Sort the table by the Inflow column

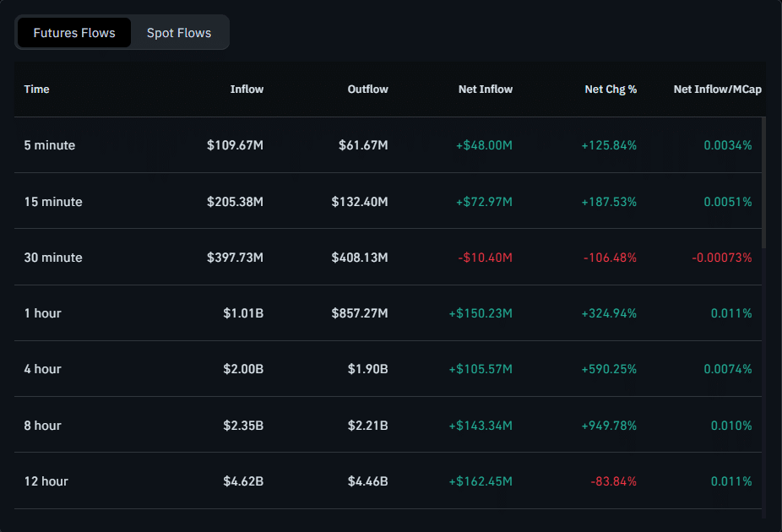coord(247,89)
